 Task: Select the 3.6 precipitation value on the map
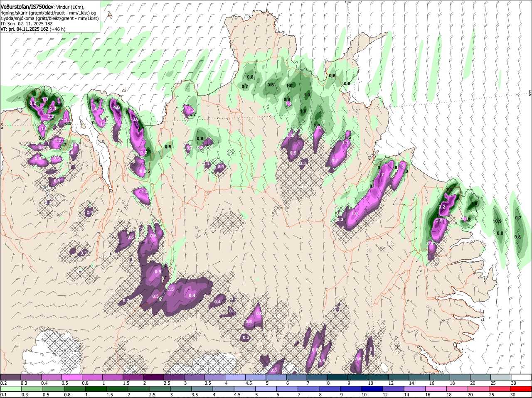pos(135,119)
